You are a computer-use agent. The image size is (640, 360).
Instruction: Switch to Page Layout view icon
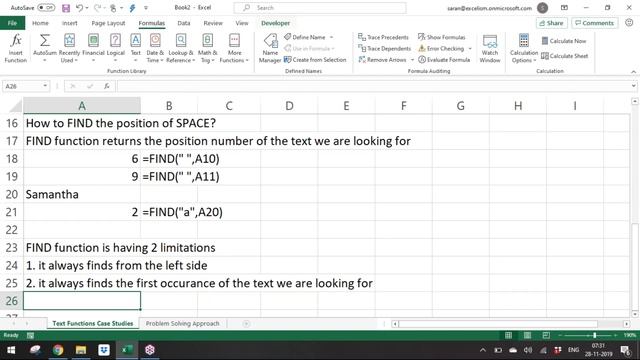pyautogui.click(x=527, y=336)
